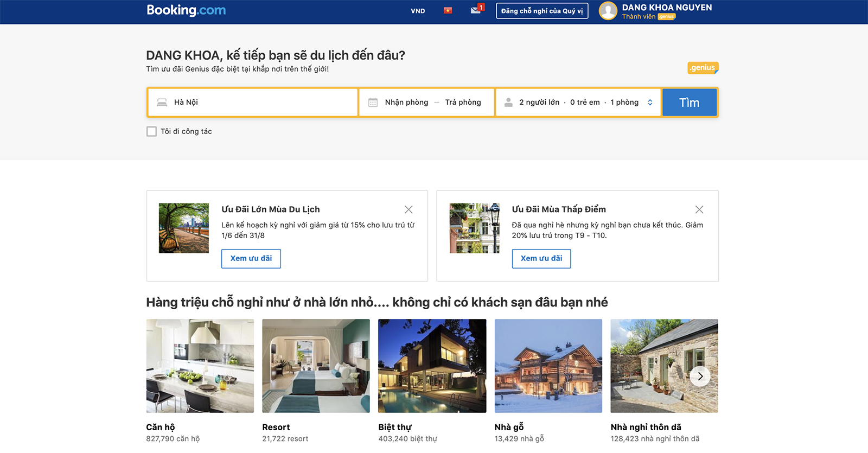Image resolution: width=868 pixels, height=453 pixels.
Task: Click 'Ưu Đãi Mùa Thấp Điểm' heading
Action: pyautogui.click(x=559, y=209)
